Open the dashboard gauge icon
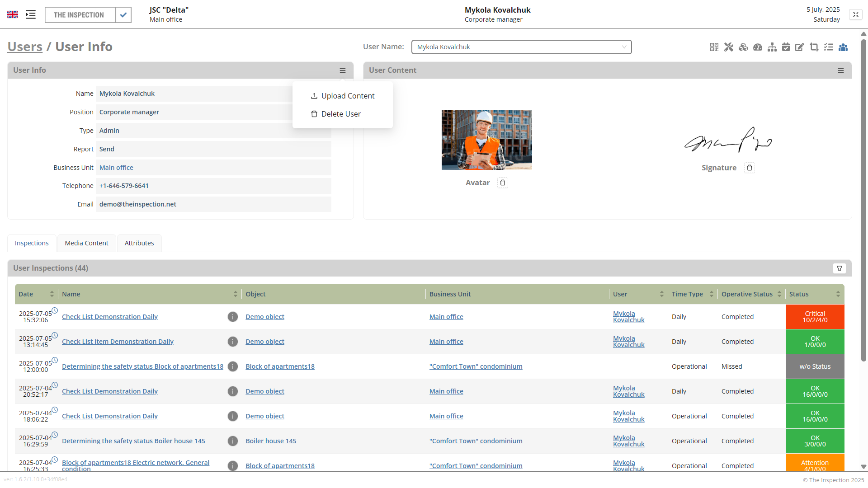The height and width of the screenshot is (488, 868). coord(758,47)
